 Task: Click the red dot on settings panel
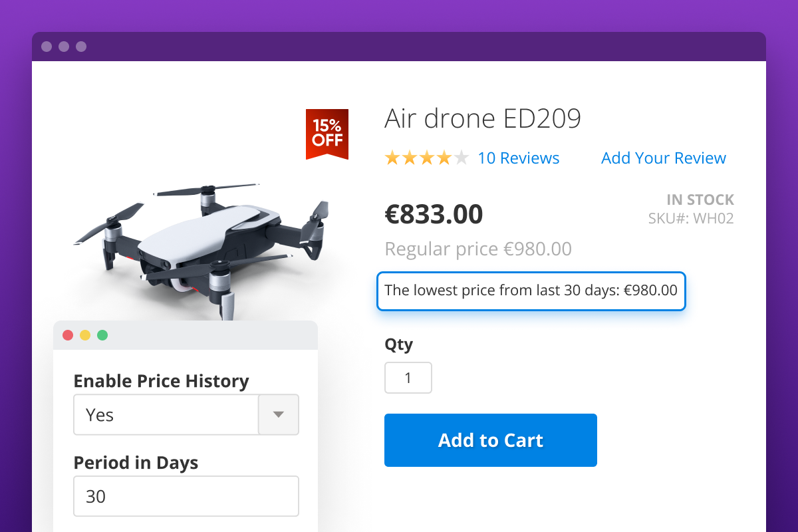pos(68,335)
